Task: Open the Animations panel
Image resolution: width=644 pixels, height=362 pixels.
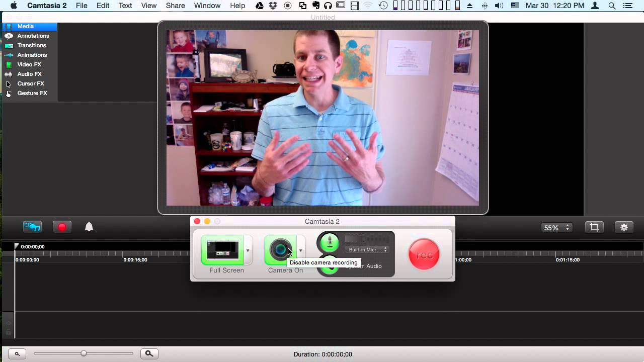Action: (x=29, y=55)
